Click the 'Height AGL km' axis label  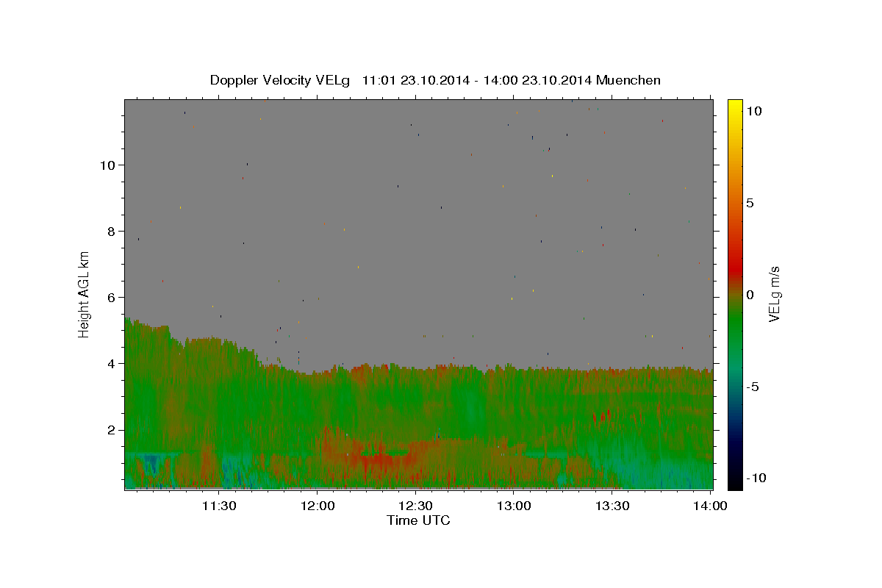[85, 294]
